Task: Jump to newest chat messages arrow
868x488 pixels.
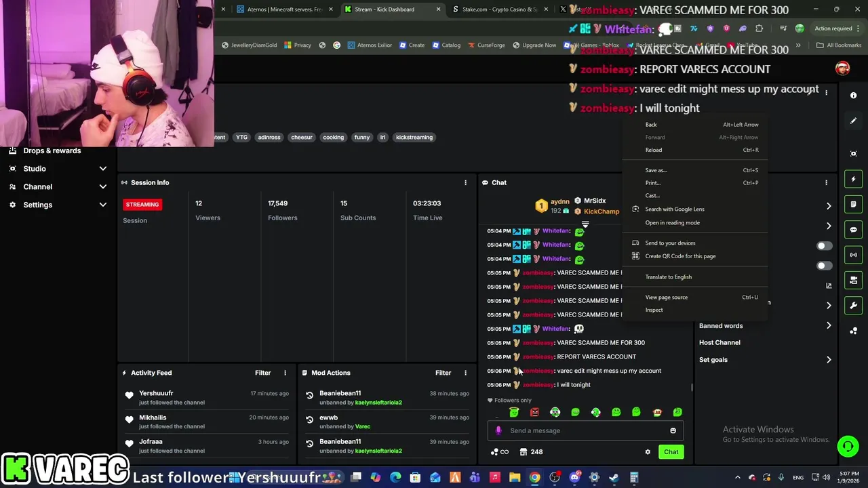Action: click(x=585, y=224)
